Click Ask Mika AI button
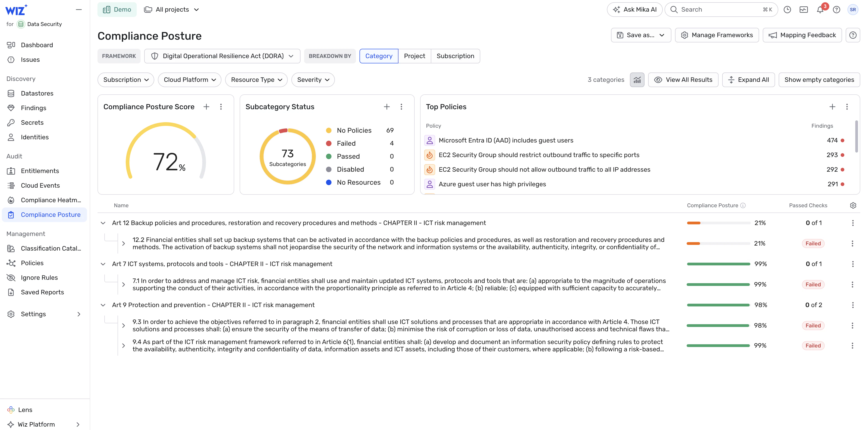868x430 pixels. pyautogui.click(x=634, y=9)
